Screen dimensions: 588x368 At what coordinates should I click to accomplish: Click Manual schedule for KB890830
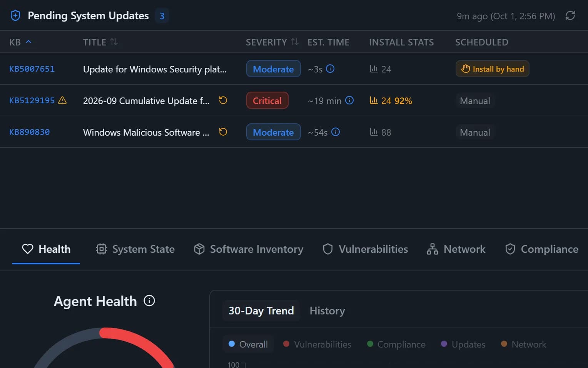(475, 133)
